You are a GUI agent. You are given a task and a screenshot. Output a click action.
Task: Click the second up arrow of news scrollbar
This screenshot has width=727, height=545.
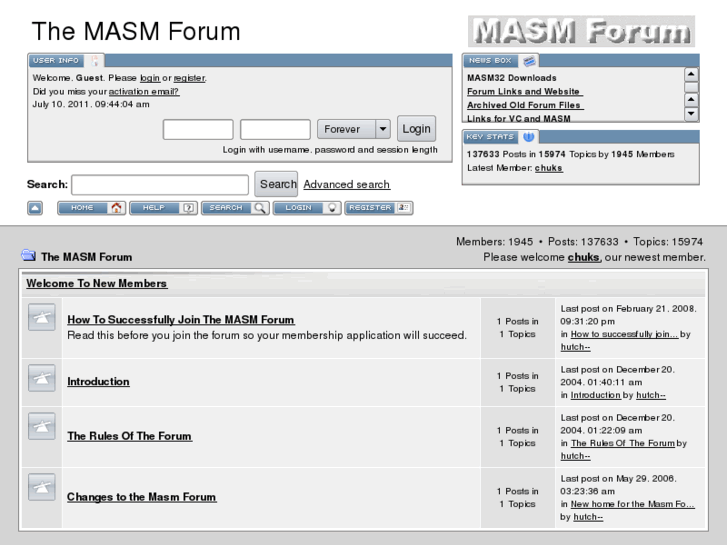pos(691,99)
